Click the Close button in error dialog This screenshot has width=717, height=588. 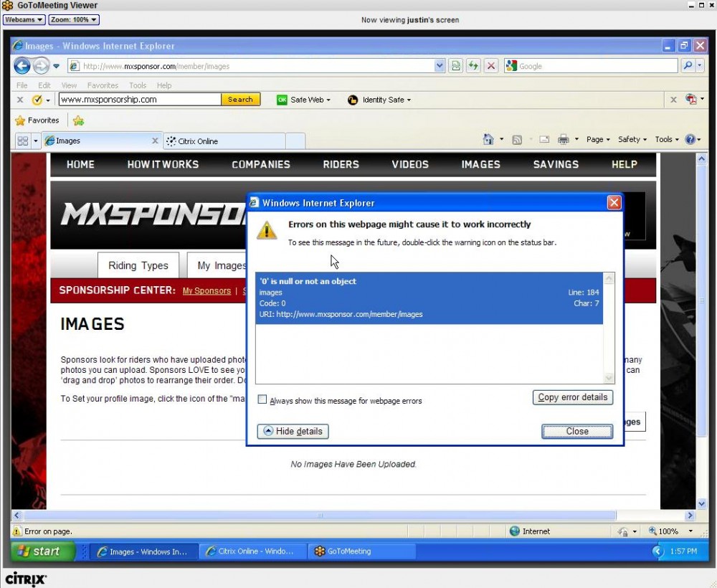tap(577, 431)
